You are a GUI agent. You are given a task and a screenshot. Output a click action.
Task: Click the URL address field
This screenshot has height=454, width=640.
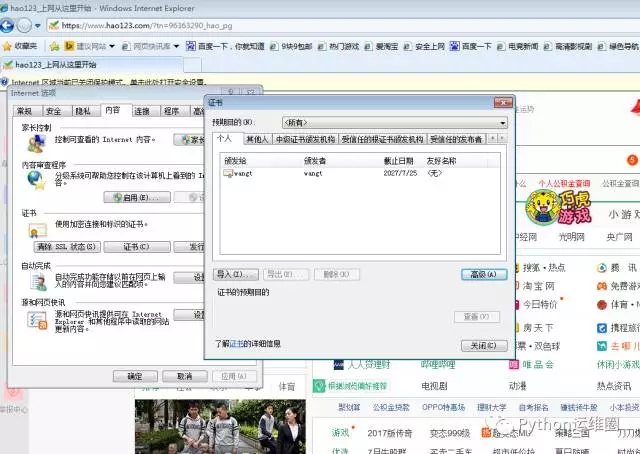click(343, 26)
